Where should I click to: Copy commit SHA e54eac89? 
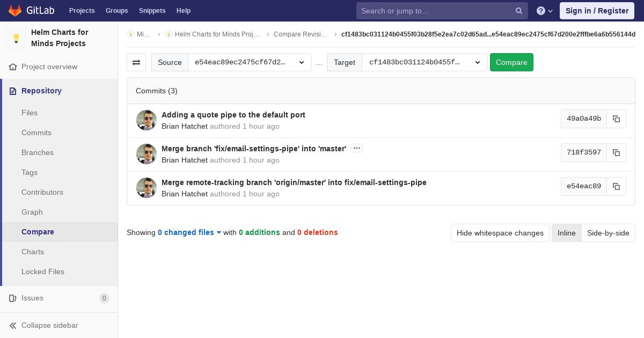tap(616, 186)
